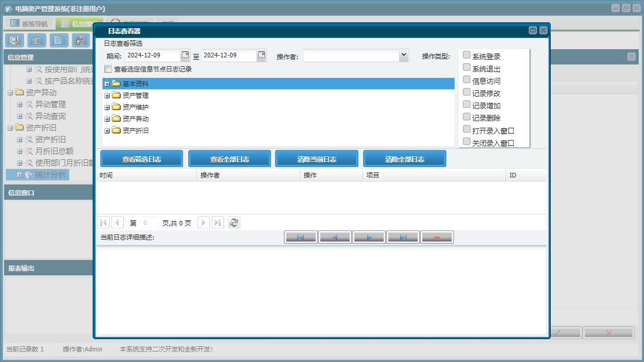Collapse panel with double-chevron icon at right
The height and width of the screenshot is (362, 644).
click(631, 57)
